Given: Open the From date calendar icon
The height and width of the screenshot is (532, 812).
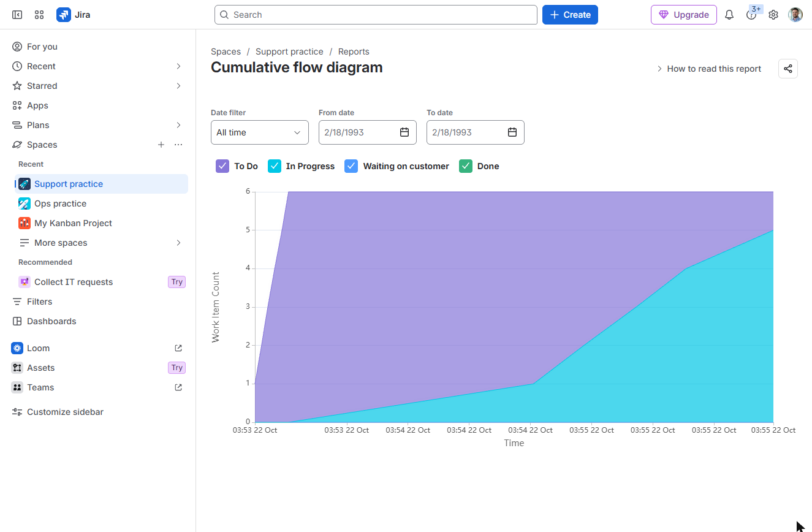Looking at the screenshot, I should (x=404, y=132).
